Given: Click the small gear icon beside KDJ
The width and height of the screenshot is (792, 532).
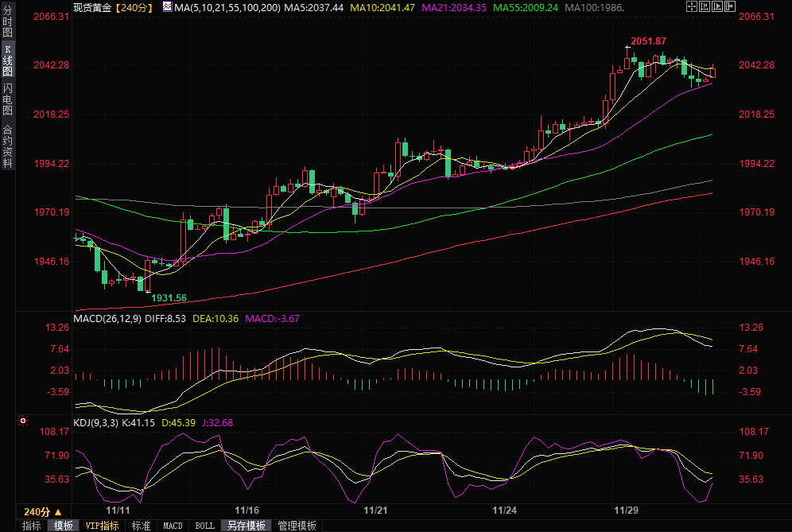Looking at the screenshot, I should coord(23,421).
